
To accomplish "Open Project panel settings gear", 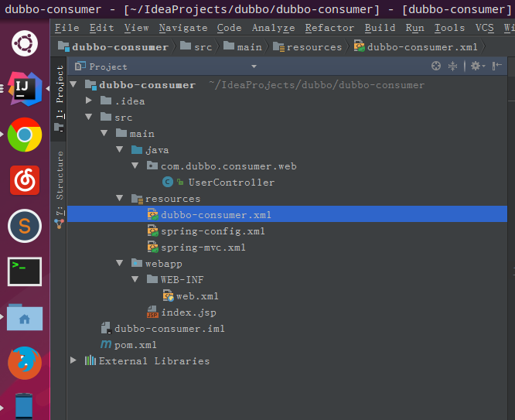I will [x=478, y=66].
